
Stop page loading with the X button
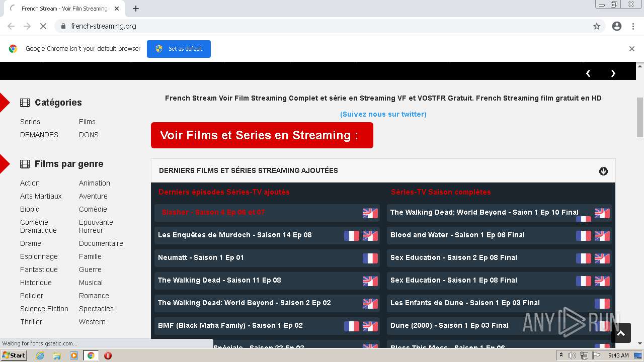tap(43, 26)
